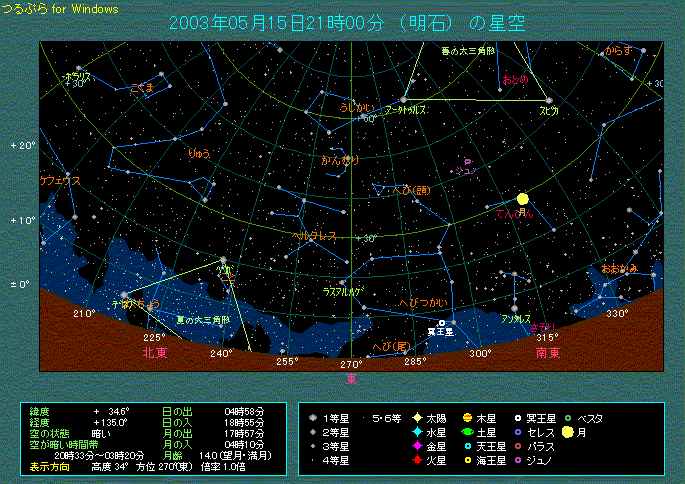
Task: Click the 330° azimuth label
Action: [x=617, y=314]
